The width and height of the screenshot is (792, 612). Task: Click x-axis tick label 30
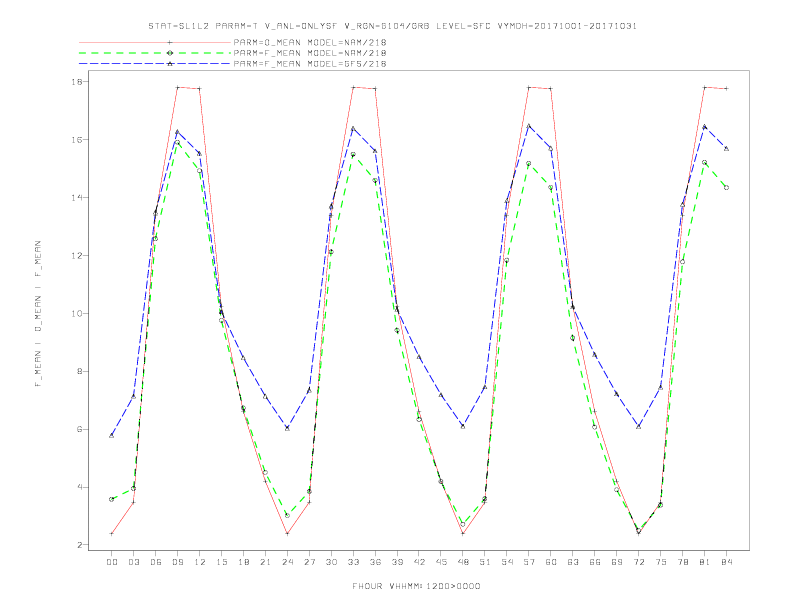[x=331, y=562]
